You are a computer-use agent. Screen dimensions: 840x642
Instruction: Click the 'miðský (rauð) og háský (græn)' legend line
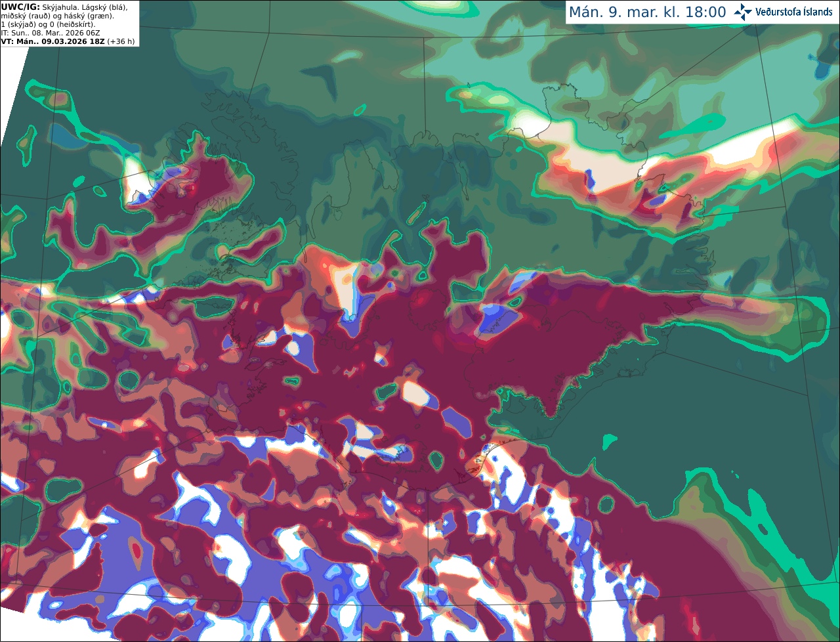point(57,16)
